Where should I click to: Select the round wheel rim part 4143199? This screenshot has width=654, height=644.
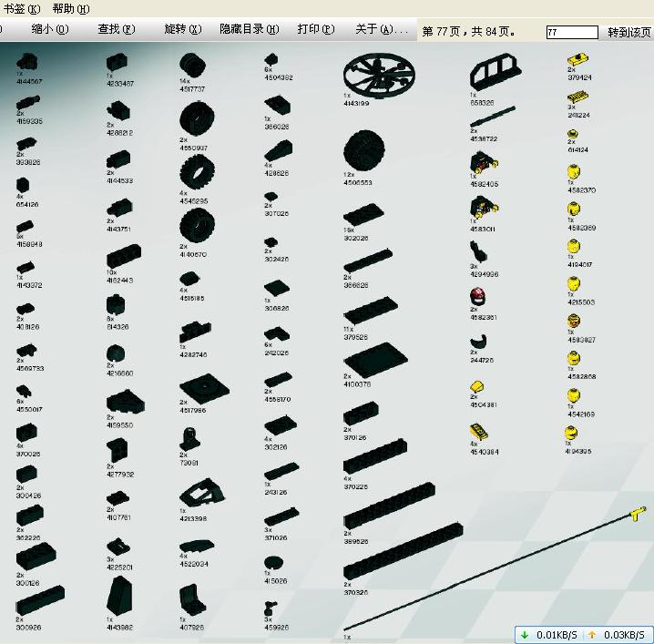pos(382,76)
